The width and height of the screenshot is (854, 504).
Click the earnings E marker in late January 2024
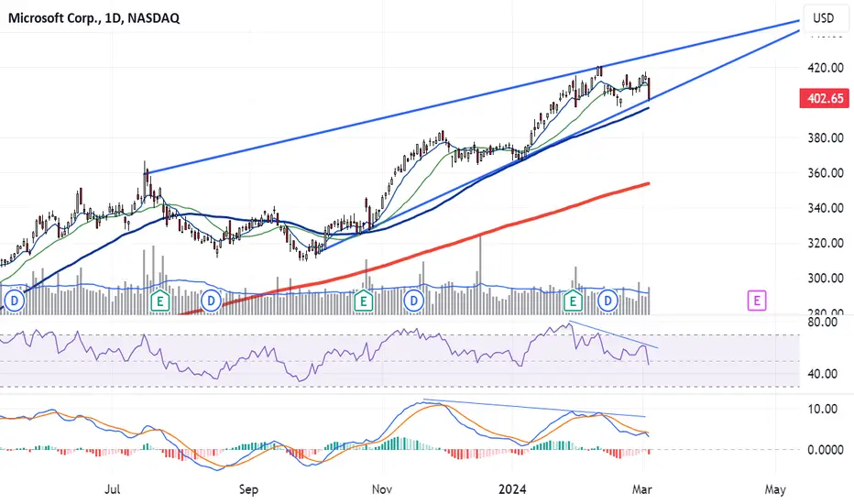(573, 301)
